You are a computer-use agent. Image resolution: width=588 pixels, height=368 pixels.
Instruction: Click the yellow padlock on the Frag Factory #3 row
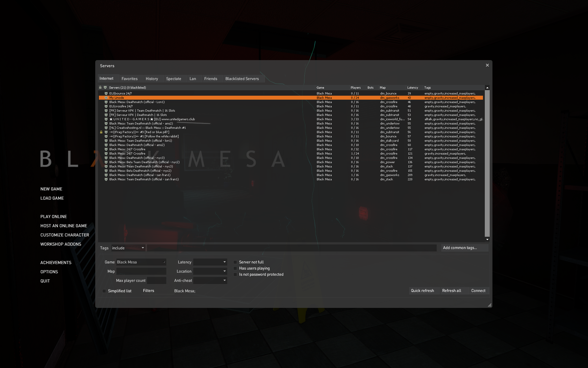pos(101,132)
